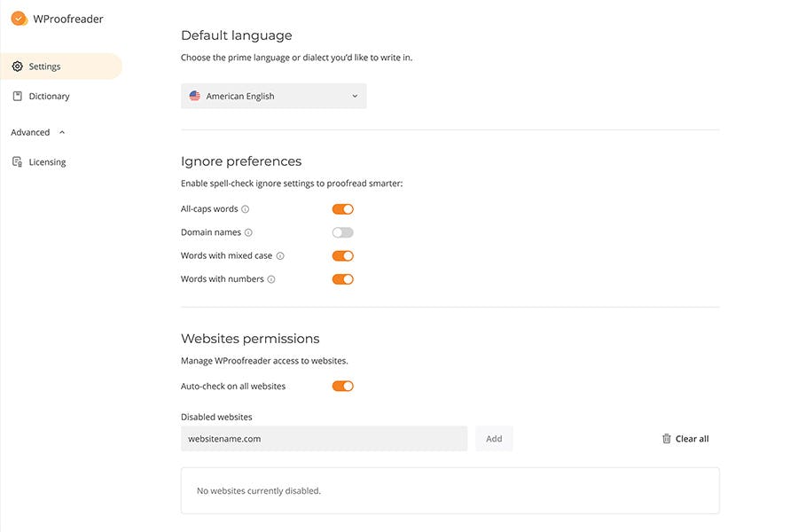This screenshot has width=798, height=532.
Task: Toggle Auto-check on all websites switch
Action: coord(342,387)
